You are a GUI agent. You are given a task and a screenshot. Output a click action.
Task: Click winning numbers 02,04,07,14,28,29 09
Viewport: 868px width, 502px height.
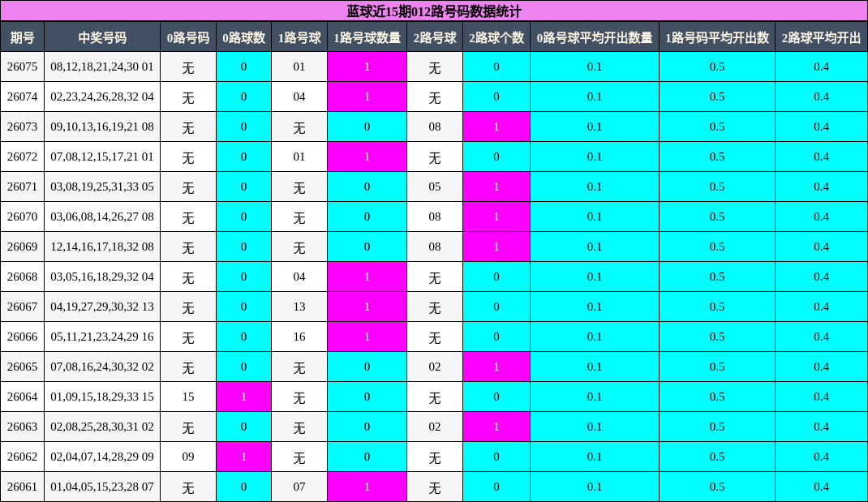102,457
